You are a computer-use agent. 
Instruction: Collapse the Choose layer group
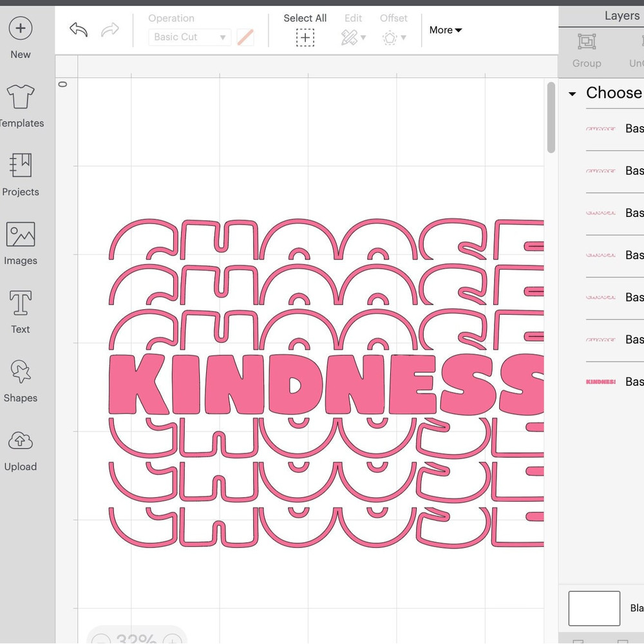point(571,93)
